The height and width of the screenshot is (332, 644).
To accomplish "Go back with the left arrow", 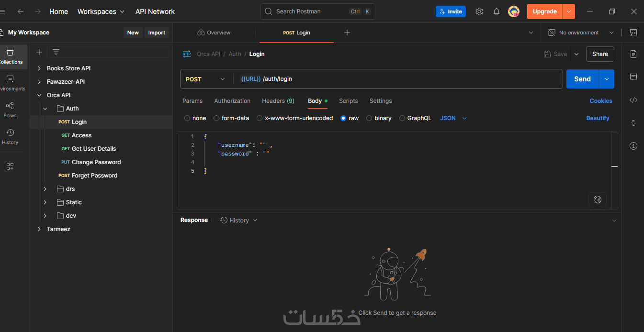I will [x=21, y=11].
